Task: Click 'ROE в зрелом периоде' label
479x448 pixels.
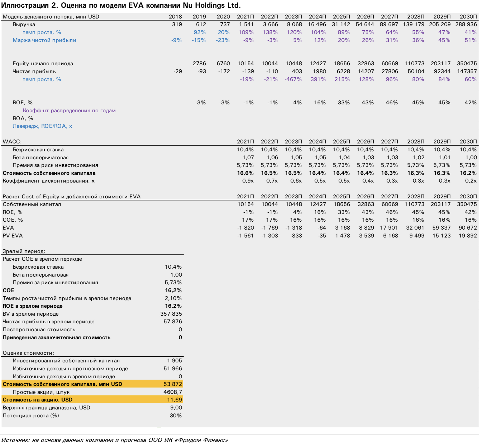Action: coord(32,306)
